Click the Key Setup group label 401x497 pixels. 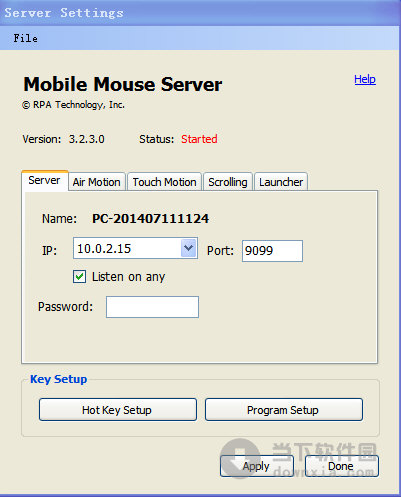(x=59, y=379)
